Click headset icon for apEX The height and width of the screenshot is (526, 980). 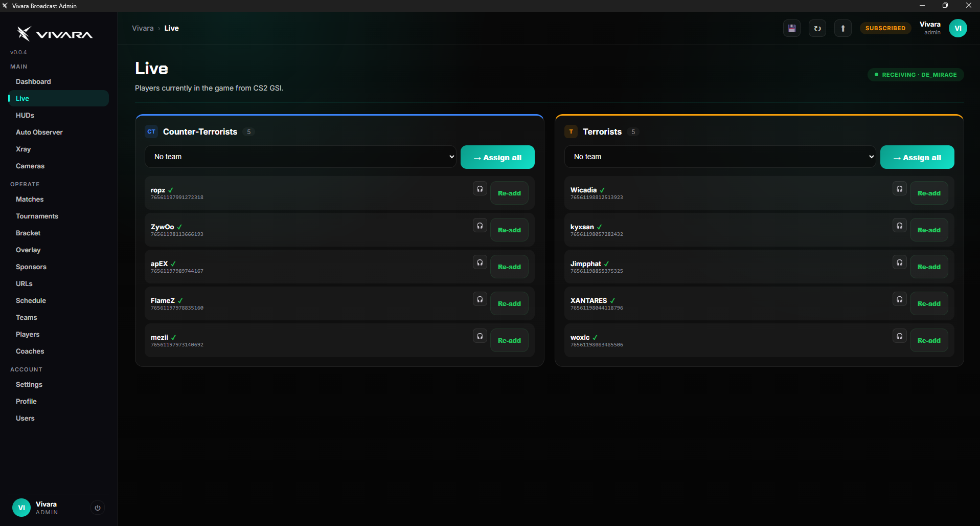click(480, 262)
